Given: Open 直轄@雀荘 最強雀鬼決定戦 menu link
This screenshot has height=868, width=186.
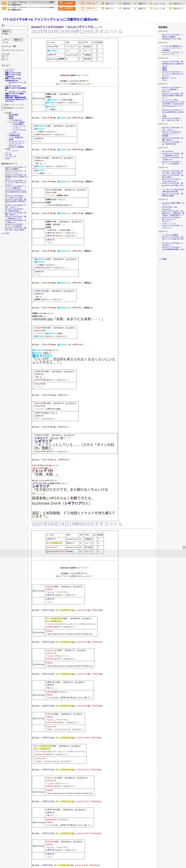Looking at the screenshot, I should click(x=15, y=98).
